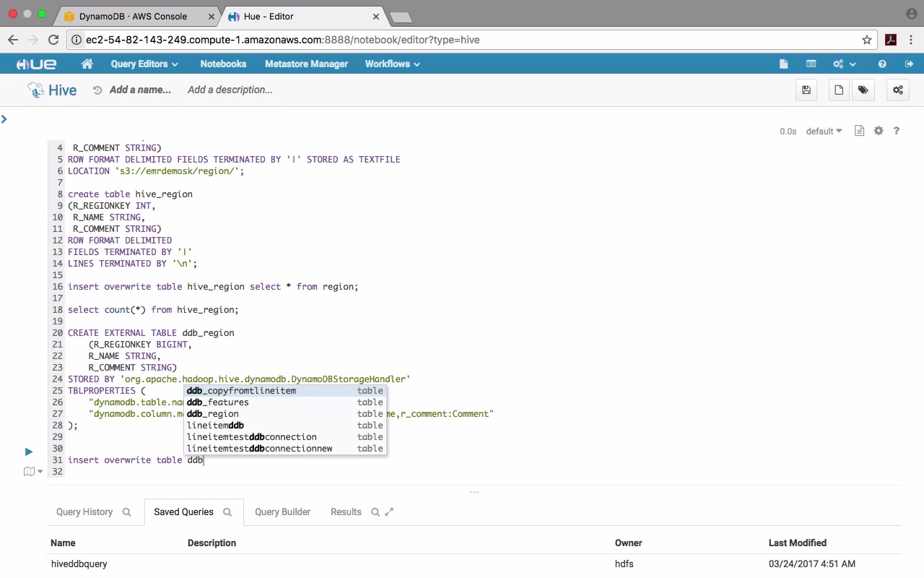Expand the Query Editors dropdown
This screenshot has height=578, width=924.
(x=144, y=64)
